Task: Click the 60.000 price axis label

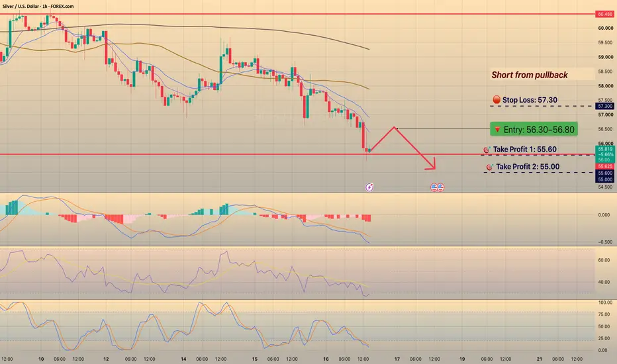Action: [606, 28]
